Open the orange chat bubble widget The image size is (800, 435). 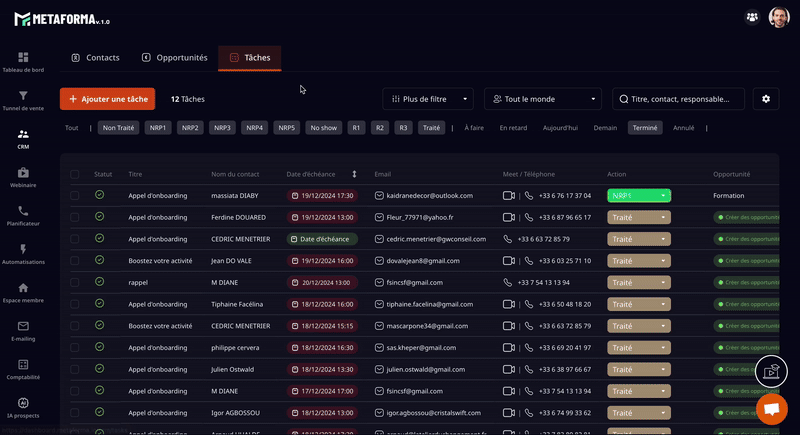tap(771, 409)
